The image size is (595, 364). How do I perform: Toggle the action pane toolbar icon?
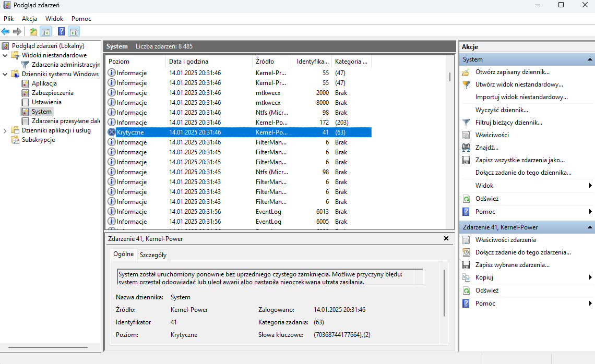[74, 31]
